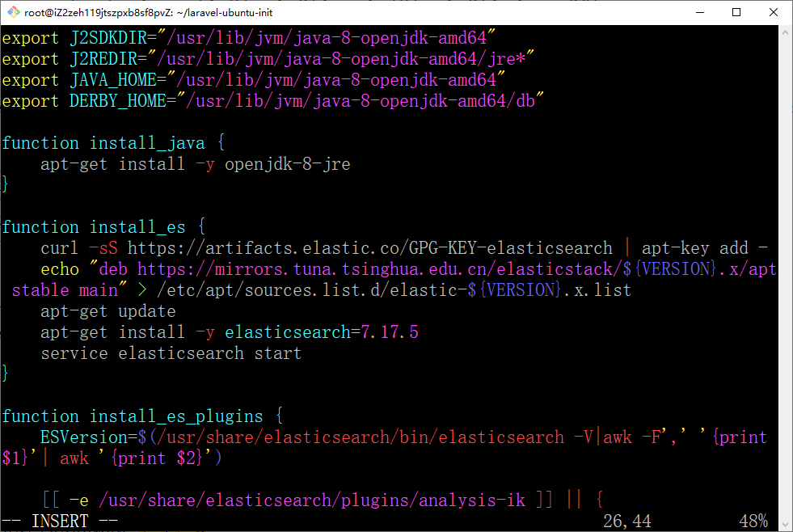Screen dimensions: 793x532
Task: Close the laravel-ubuntu-init terminal window
Action: pos(774,12)
